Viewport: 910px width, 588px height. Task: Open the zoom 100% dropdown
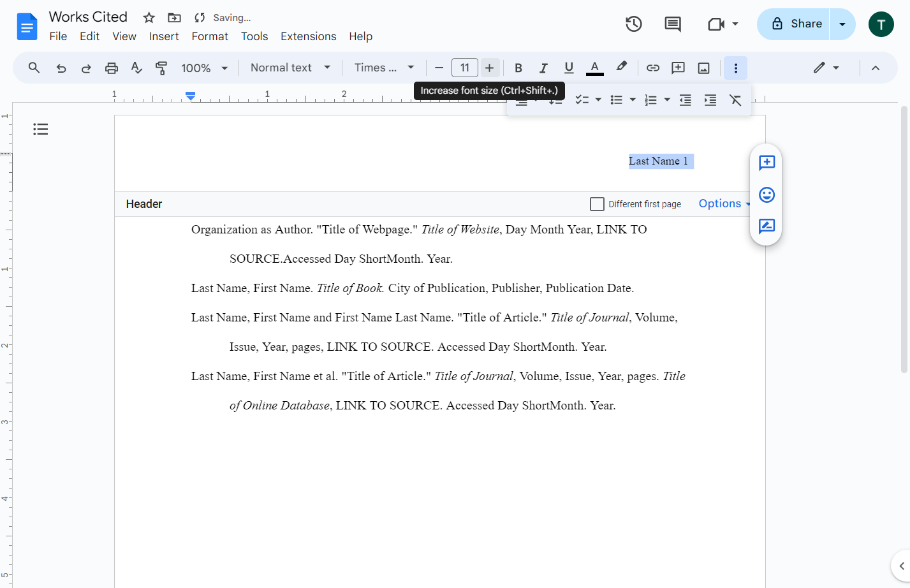[204, 68]
